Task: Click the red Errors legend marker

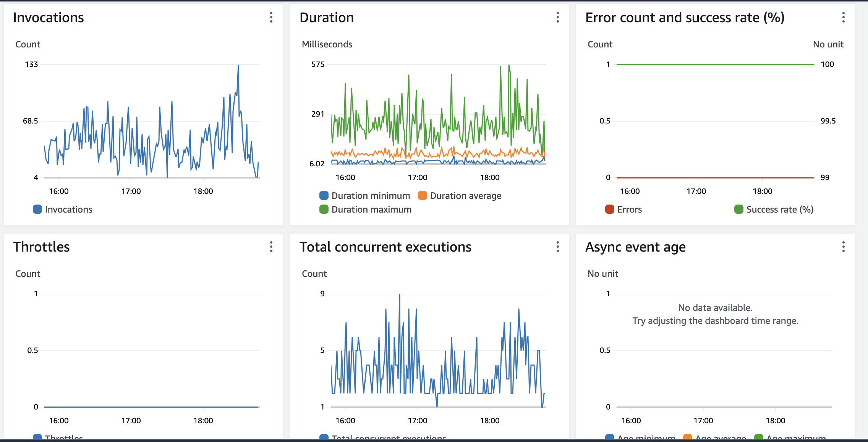Action: tap(609, 209)
